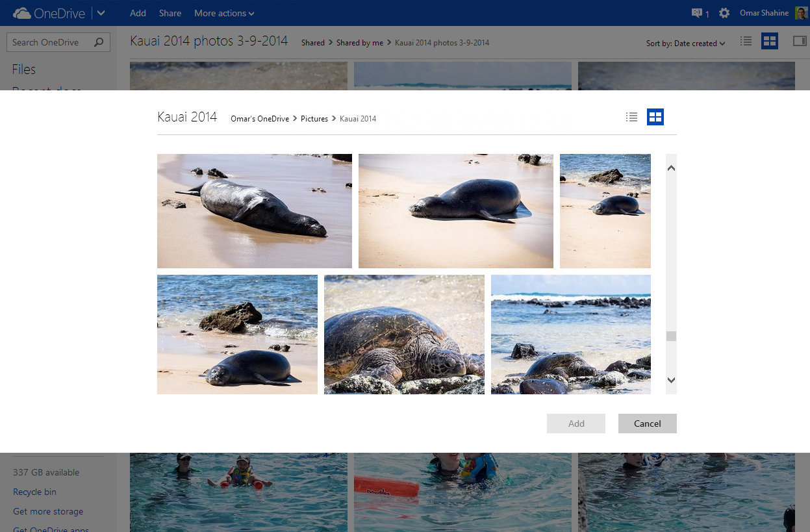Open the Sort by Date created dropdown
This screenshot has height=532, width=810.
[x=685, y=43]
